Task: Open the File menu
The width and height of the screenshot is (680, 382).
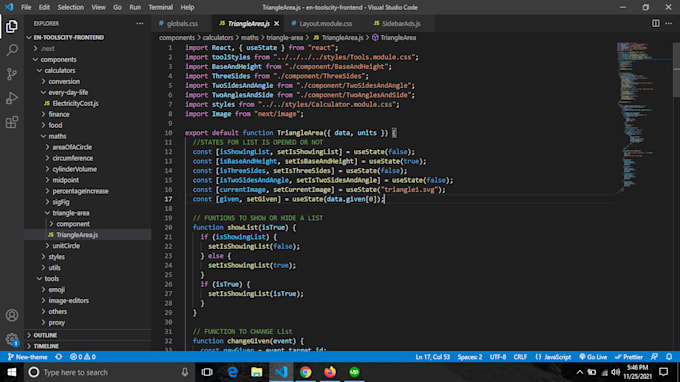Action: coord(26,7)
